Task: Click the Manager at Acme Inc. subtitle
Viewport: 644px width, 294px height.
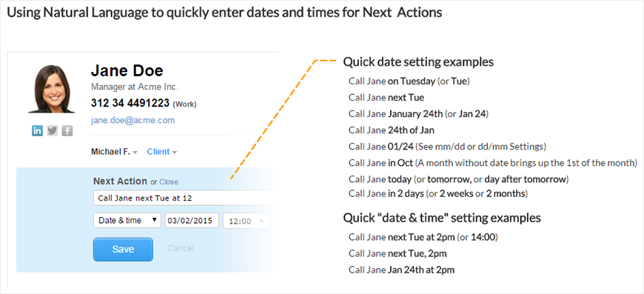Action: (x=135, y=87)
